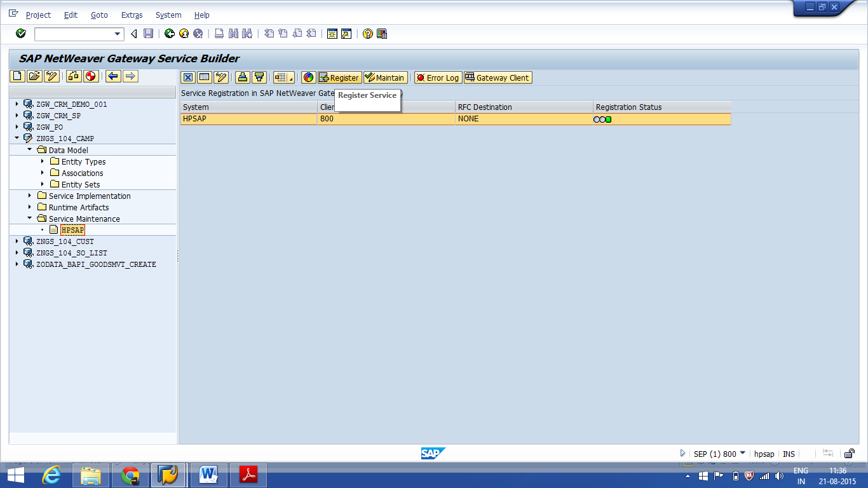Viewport: 868px width, 488px height.
Task: Click the blue left navigation arrow
Action: tap(113, 77)
